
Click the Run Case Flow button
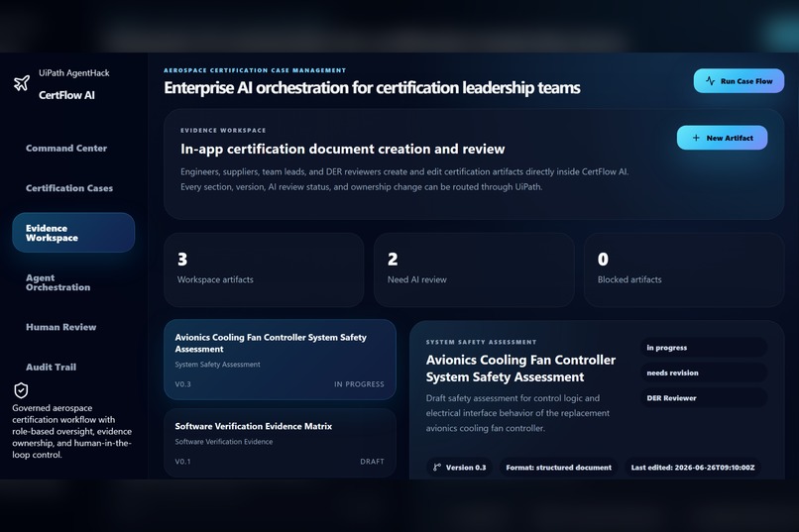[739, 81]
